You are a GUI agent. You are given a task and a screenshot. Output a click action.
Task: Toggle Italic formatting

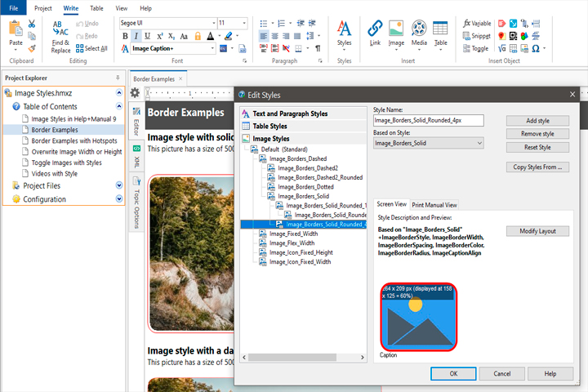click(x=136, y=36)
